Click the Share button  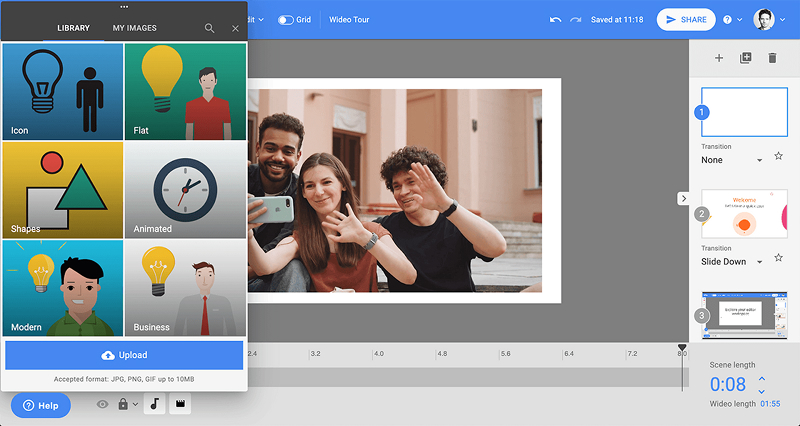[686, 19]
